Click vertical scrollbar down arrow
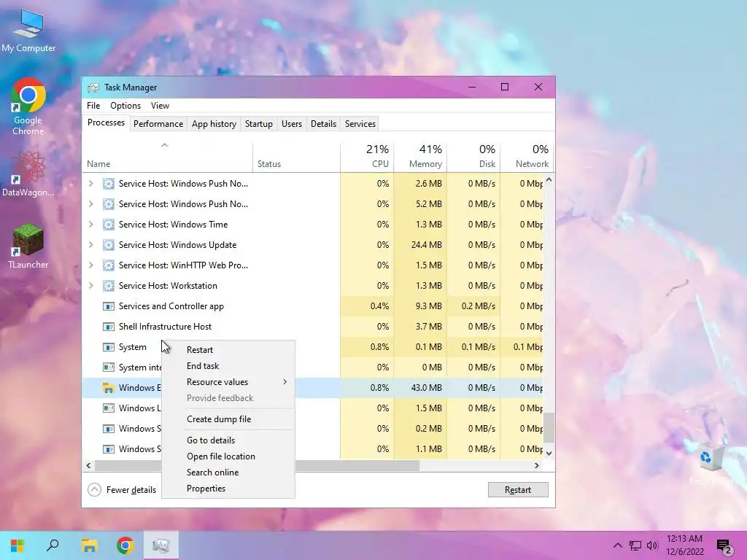This screenshot has height=560, width=747. point(549,454)
